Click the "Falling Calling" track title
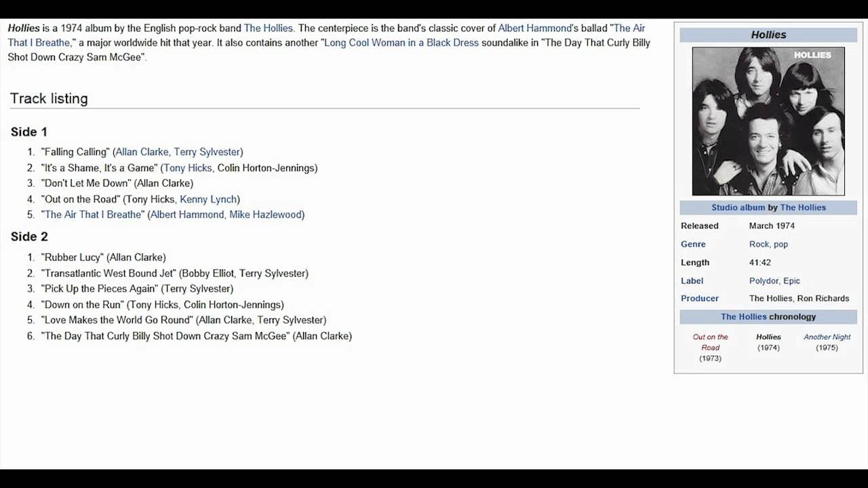 tap(75, 152)
